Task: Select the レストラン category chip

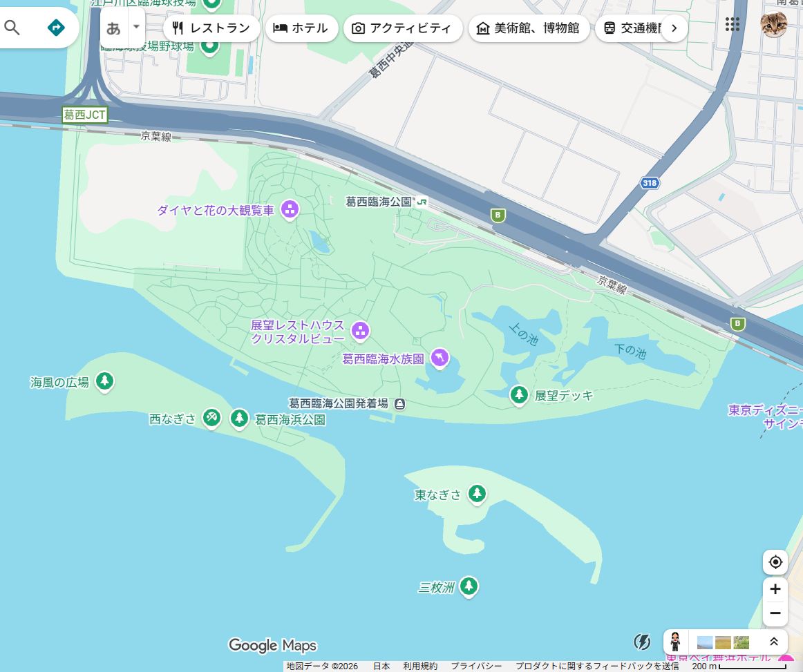Action: tap(211, 28)
